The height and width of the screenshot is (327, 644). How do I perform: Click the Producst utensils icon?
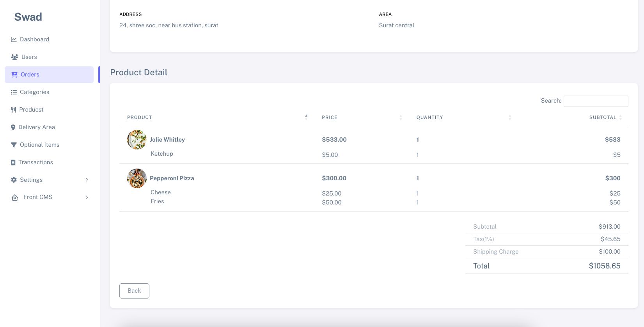click(13, 110)
